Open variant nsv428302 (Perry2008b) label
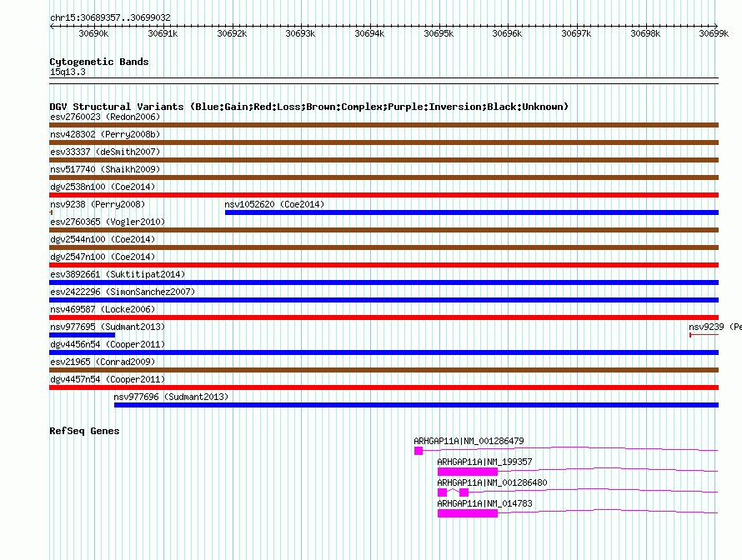The image size is (742, 560). click(105, 134)
